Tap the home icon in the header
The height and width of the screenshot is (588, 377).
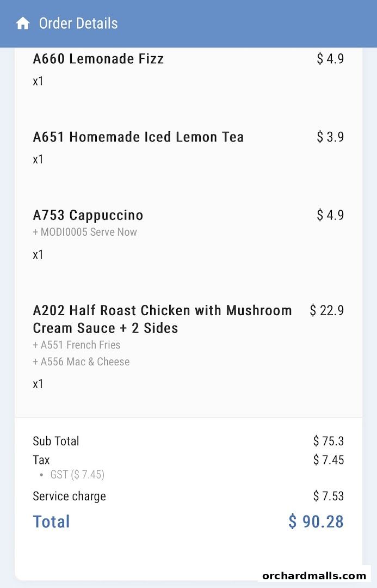23,23
